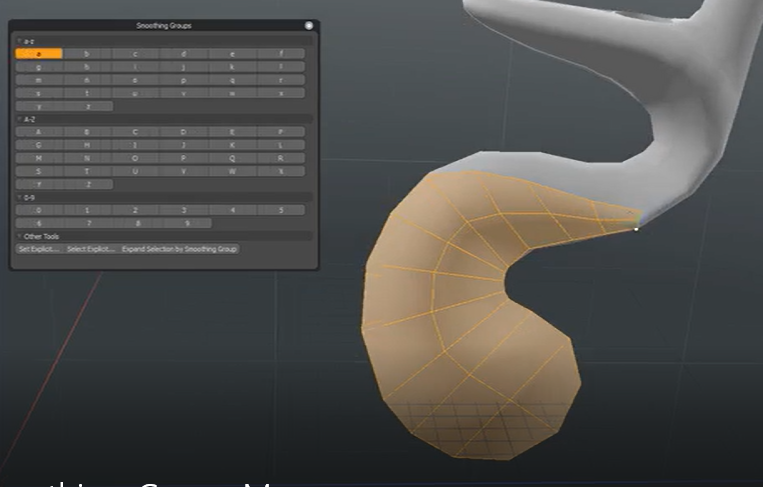This screenshot has width=763, height=487.
Task: Toggle smoothing group lowercase 'a'
Action: click(x=39, y=54)
